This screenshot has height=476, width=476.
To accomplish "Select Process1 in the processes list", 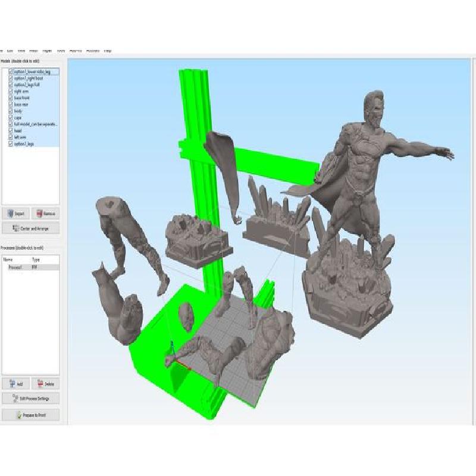I will [14, 268].
